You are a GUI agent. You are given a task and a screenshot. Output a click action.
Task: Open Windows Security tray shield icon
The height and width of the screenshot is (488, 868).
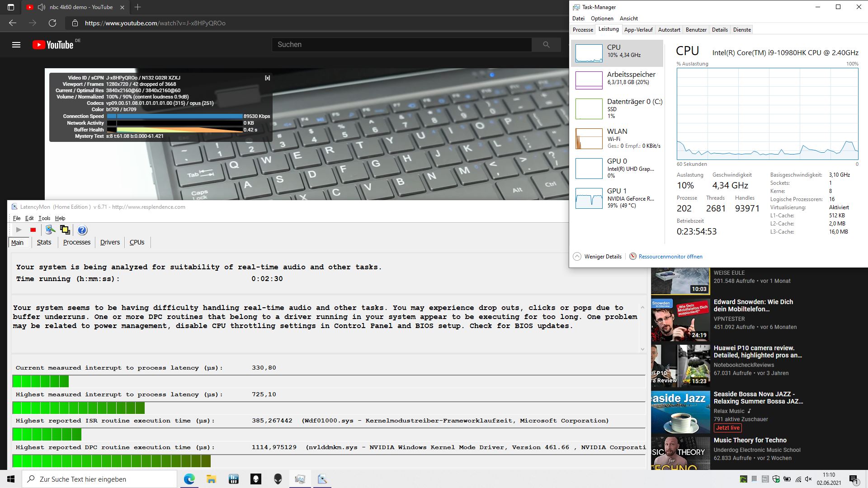point(776,479)
